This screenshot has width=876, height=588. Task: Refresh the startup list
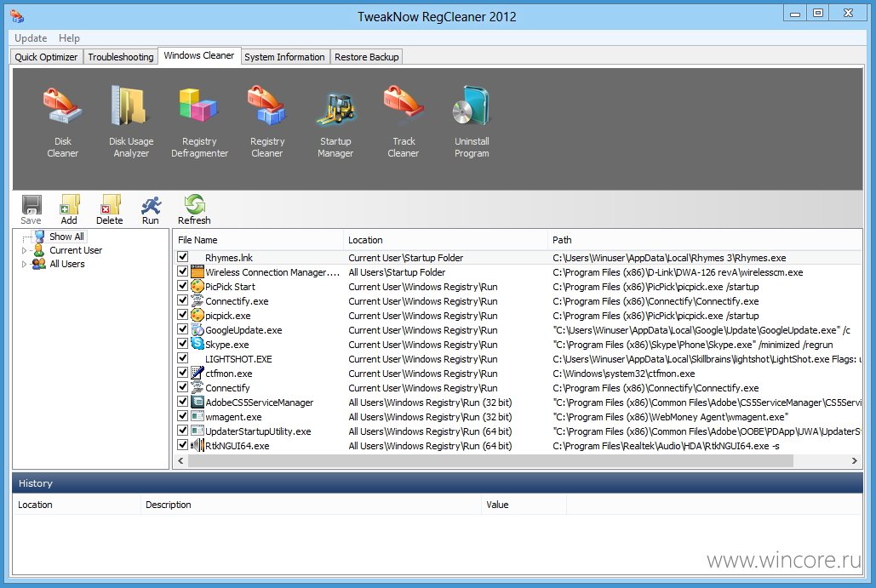194,209
